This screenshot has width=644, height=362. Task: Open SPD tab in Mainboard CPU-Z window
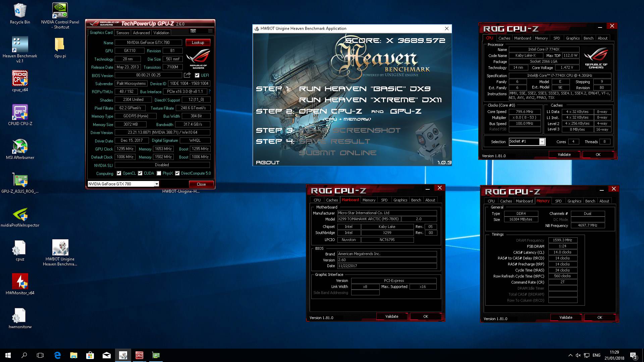384,200
